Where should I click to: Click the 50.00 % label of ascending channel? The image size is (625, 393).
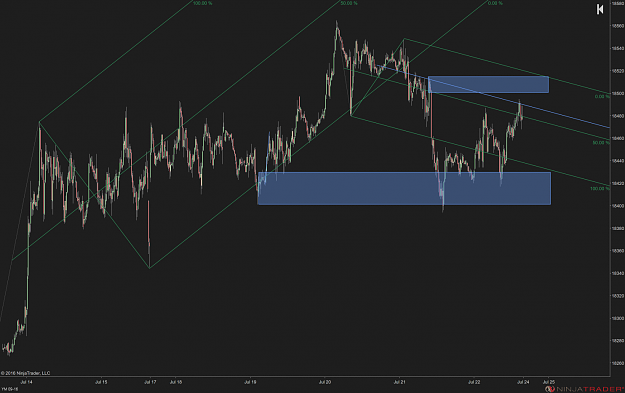point(349,3)
